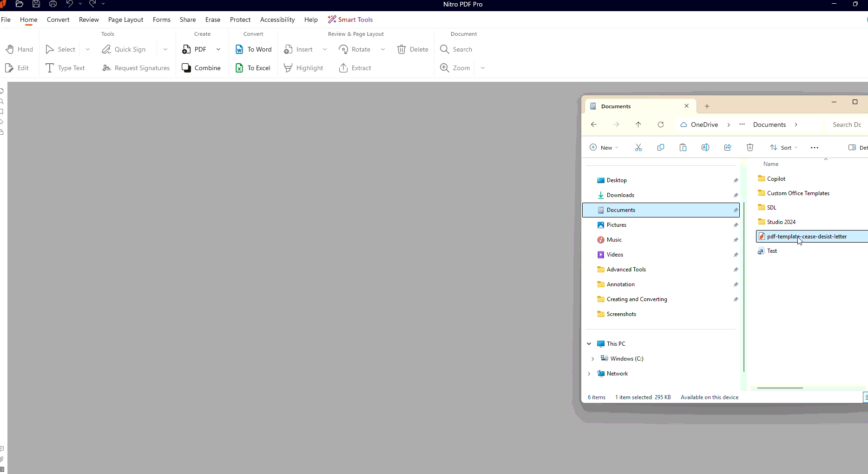Viewport: 868px width, 474px height.
Task: Delete the selected file in Explorer
Action: tap(750, 147)
